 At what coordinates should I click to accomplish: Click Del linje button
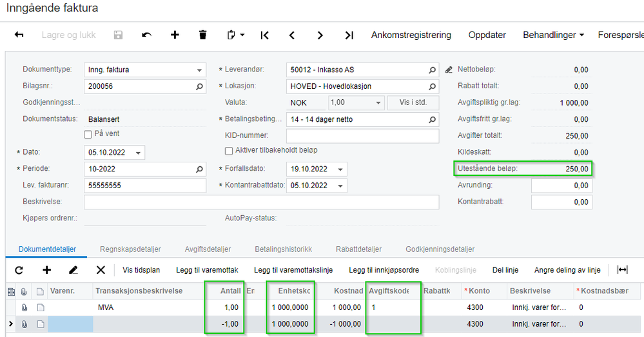(x=505, y=270)
